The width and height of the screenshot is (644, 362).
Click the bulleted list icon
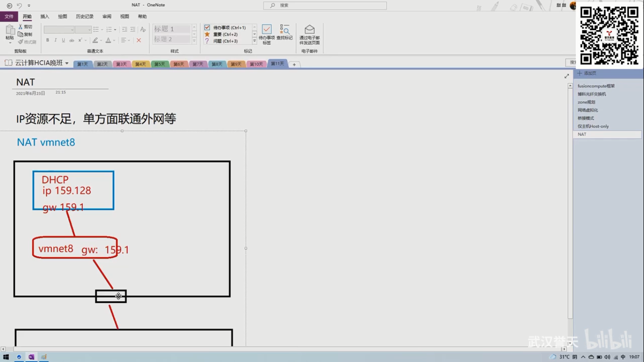point(96,30)
